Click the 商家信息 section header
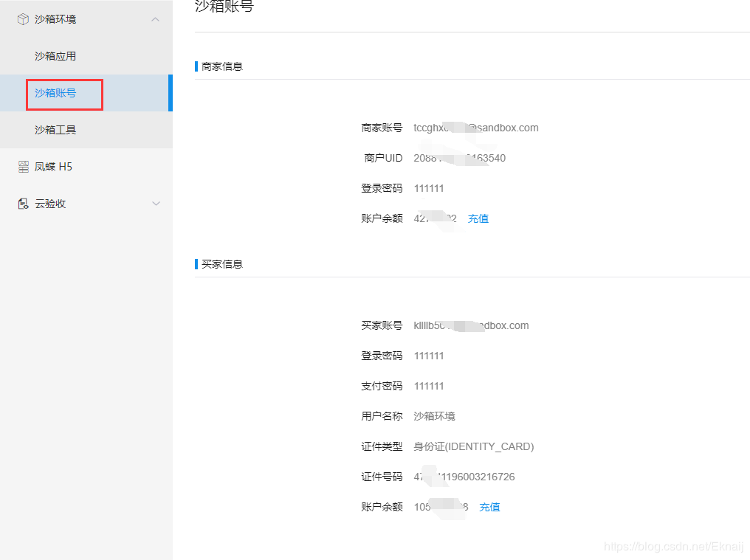 pyautogui.click(x=221, y=66)
